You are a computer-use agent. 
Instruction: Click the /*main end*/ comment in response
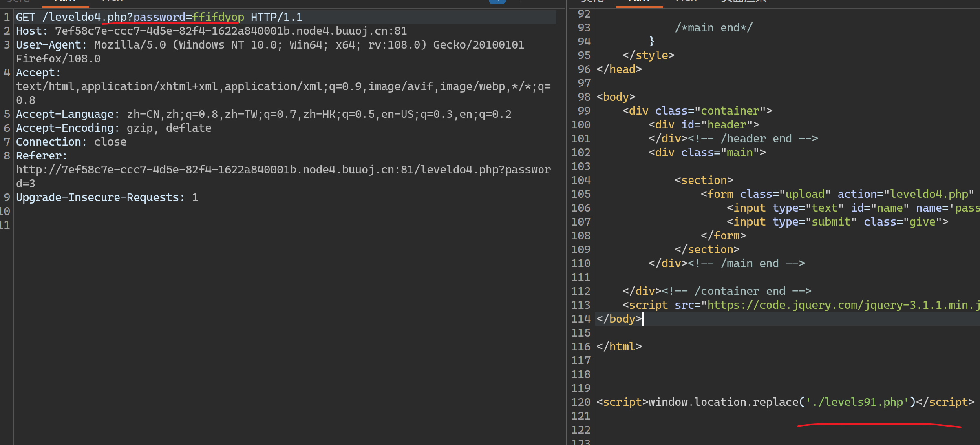tap(714, 28)
